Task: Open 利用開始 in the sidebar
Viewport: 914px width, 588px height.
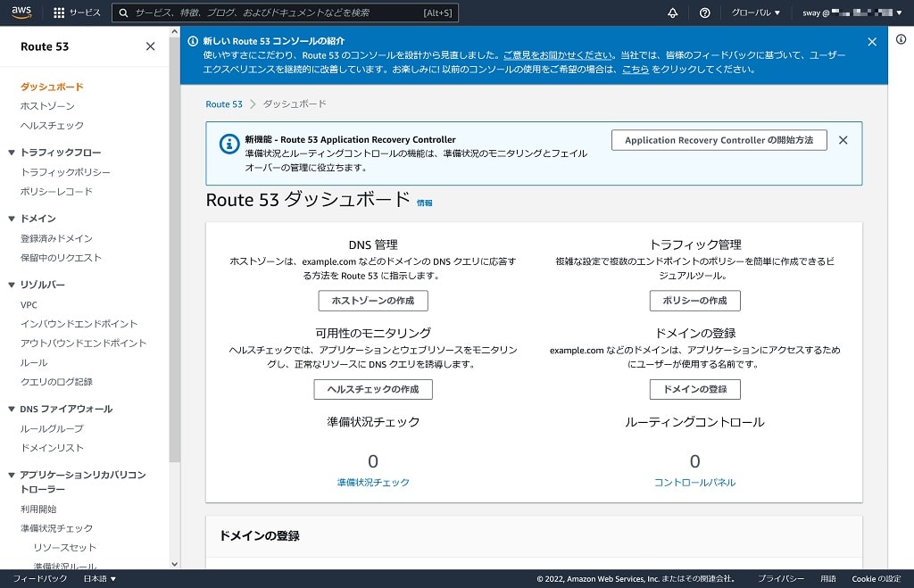Action: (38, 509)
